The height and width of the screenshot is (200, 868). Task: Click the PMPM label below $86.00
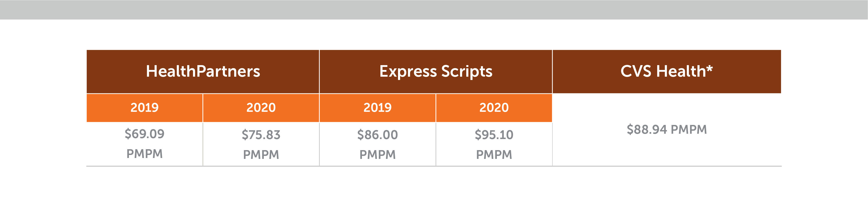[x=377, y=155]
